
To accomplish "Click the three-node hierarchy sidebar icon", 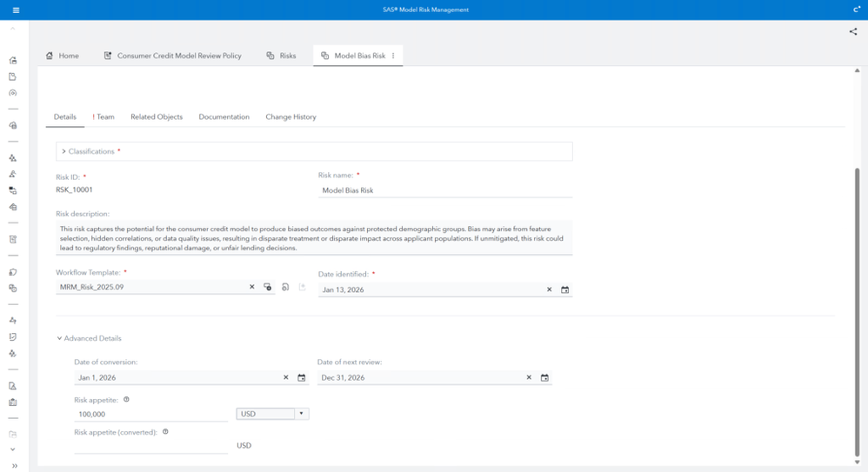I will pyautogui.click(x=13, y=158).
